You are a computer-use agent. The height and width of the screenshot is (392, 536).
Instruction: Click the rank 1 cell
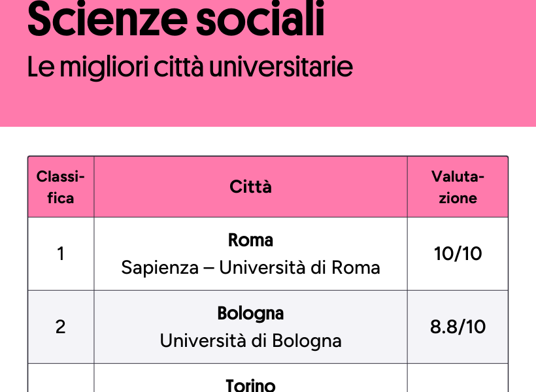[x=61, y=254]
